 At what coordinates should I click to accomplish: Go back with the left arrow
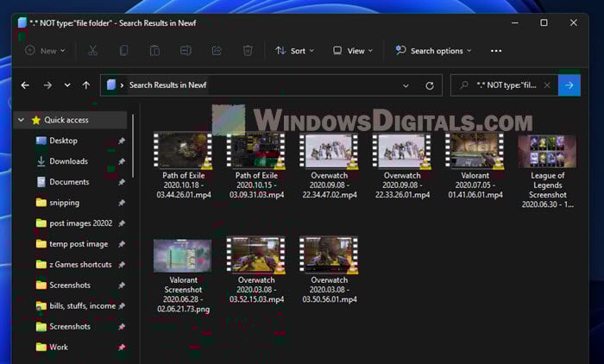pyautogui.click(x=25, y=85)
